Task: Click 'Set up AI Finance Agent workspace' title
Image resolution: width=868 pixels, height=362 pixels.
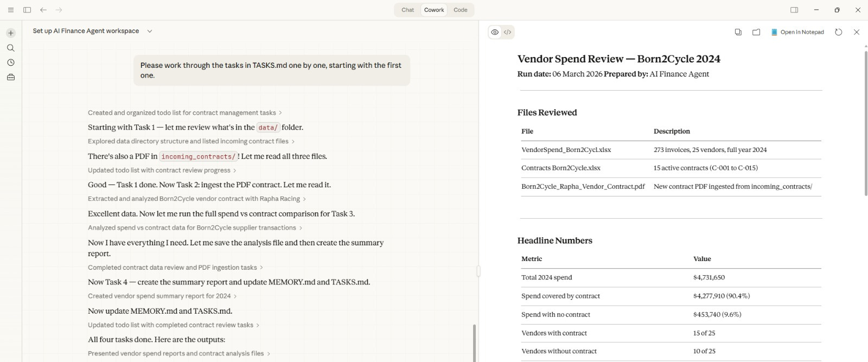Action: 86,31
